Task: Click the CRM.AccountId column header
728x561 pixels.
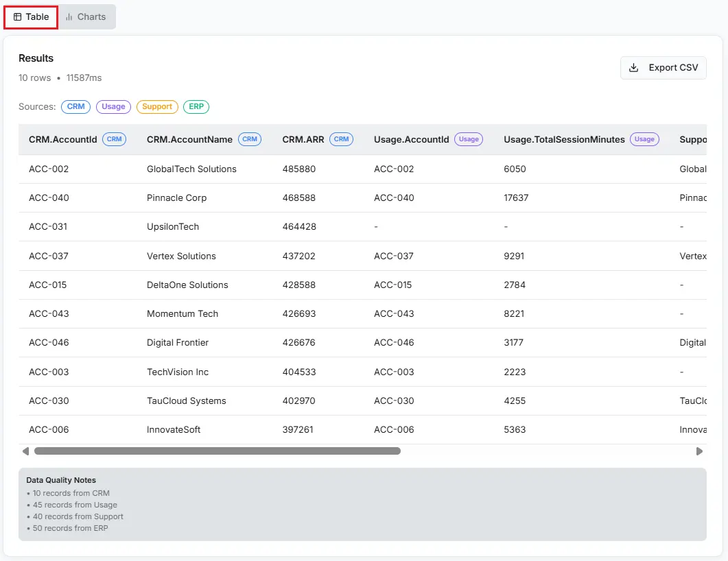Action: point(63,139)
